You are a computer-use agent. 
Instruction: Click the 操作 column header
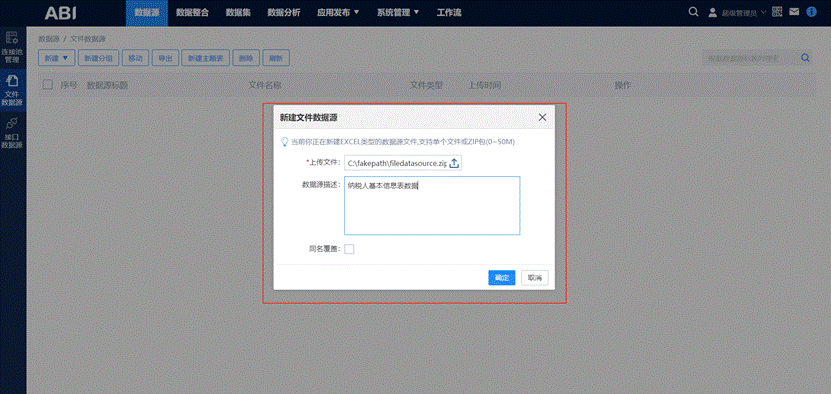point(623,85)
